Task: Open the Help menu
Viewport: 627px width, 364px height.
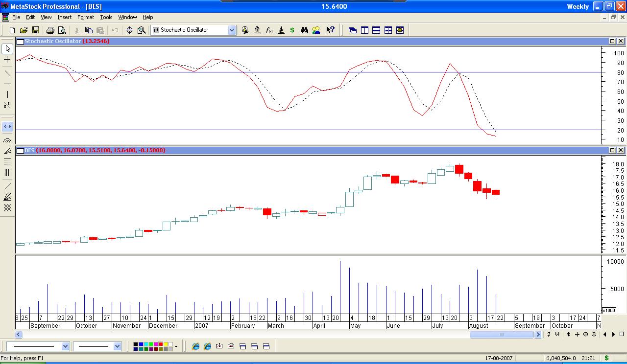Action: pyautogui.click(x=147, y=17)
